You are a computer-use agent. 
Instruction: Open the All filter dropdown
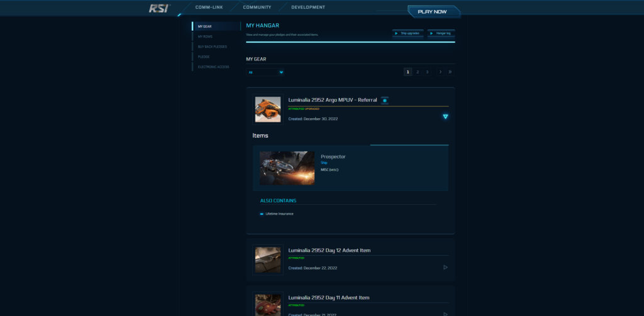[265, 72]
